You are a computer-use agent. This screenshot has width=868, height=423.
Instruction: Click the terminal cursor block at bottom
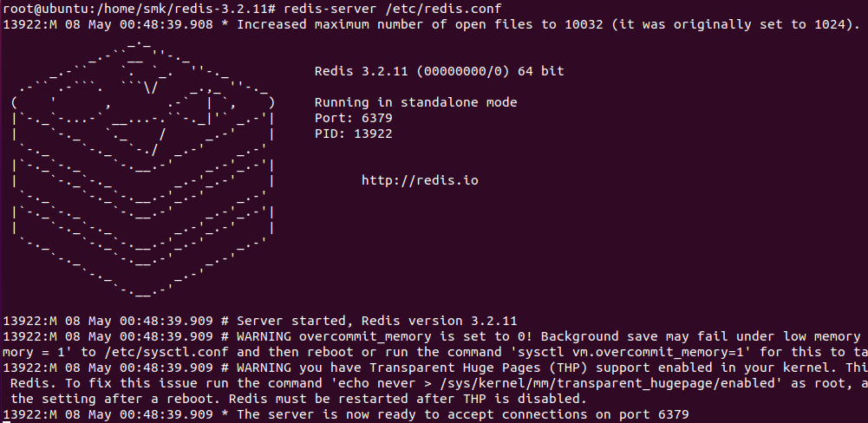click(7, 422)
